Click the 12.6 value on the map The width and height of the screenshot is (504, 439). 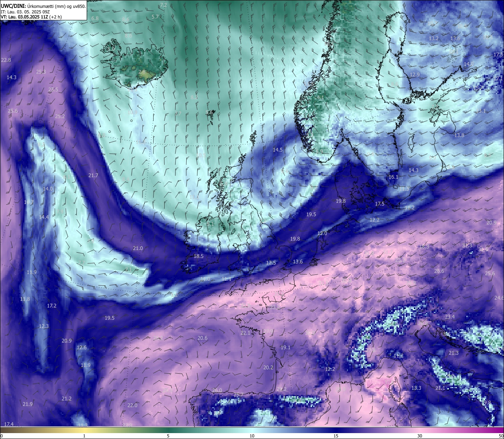(82, 348)
